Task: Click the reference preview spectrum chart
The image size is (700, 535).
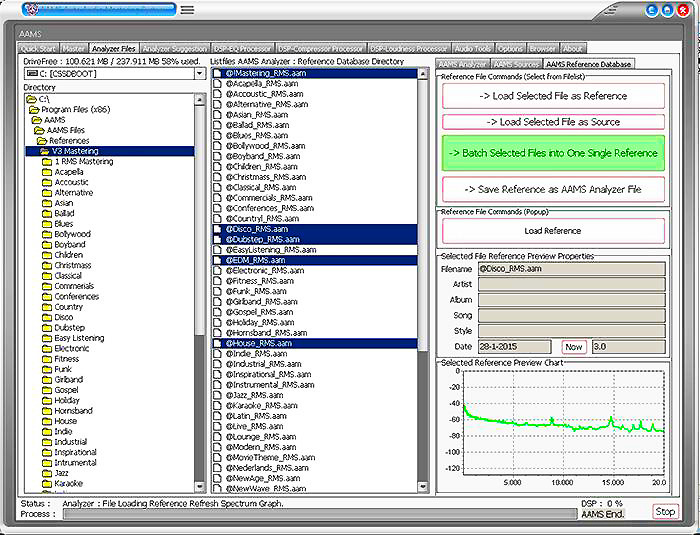Action: [x=564, y=422]
